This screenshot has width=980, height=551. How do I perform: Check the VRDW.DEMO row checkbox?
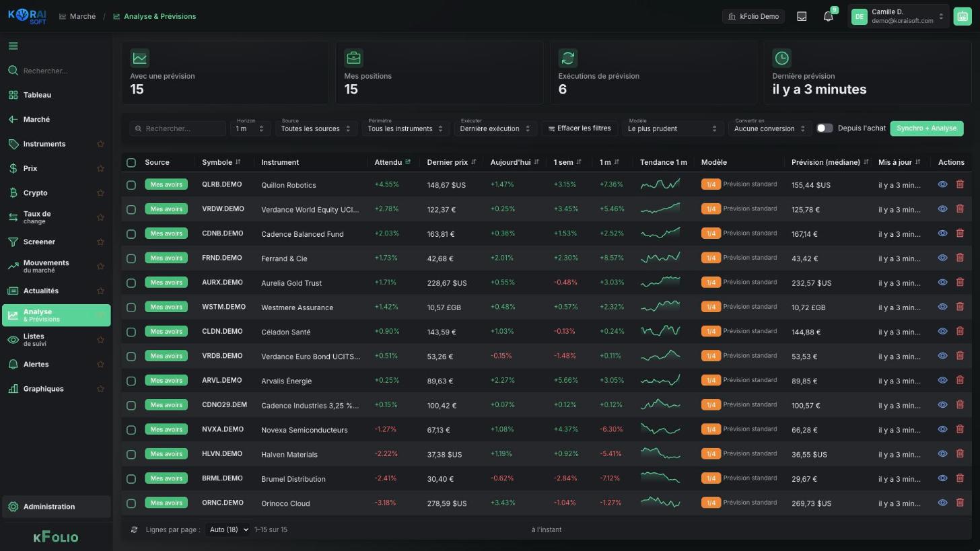(131, 209)
